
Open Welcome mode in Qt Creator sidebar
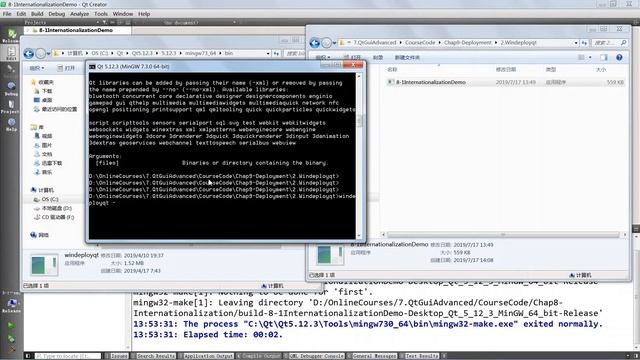tap(11, 35)
